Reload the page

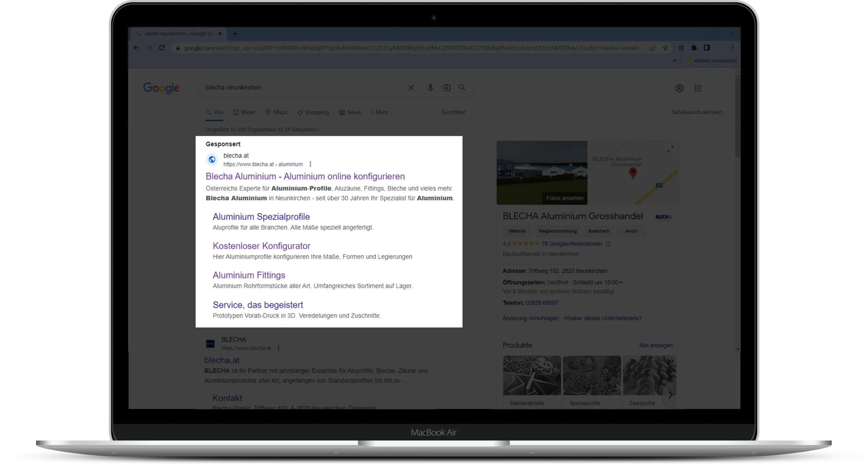(x=162, y=48)
